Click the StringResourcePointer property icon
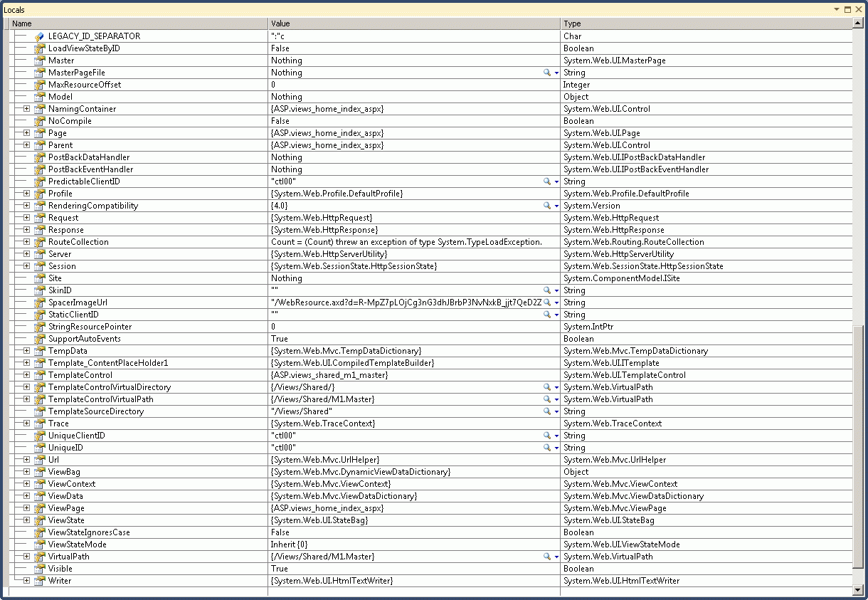This screenshot has width=868, height=600. tap(40, 327)
